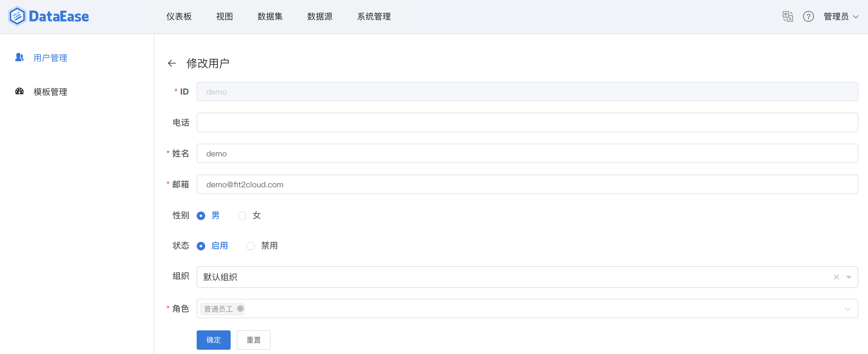868x354 pixels.
Task: Click the 默认组织 select field
Action: [x=527, y=277]
